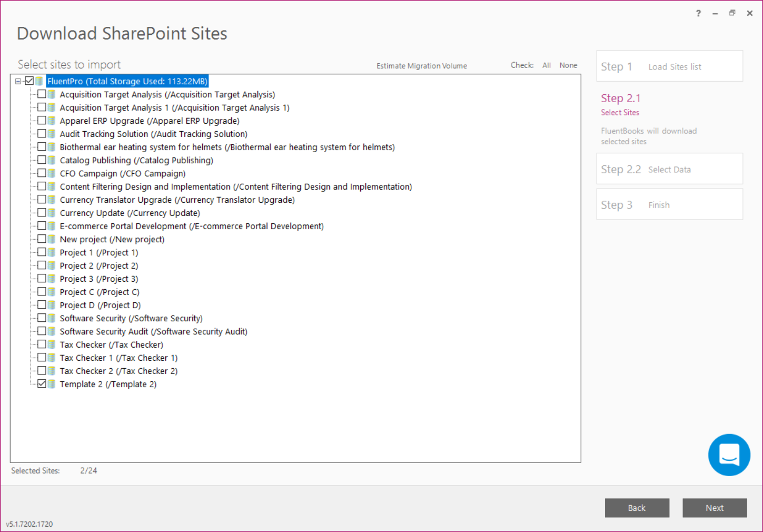The image size is (763, 532).
Task: Click the Project 3 site icon
Action: click(x=52, y=279)
